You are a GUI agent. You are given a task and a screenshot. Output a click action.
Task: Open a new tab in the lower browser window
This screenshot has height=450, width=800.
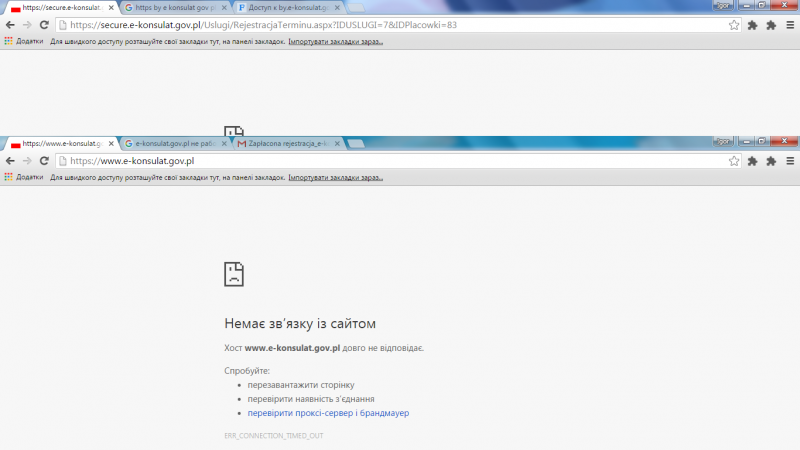point(356,145)
